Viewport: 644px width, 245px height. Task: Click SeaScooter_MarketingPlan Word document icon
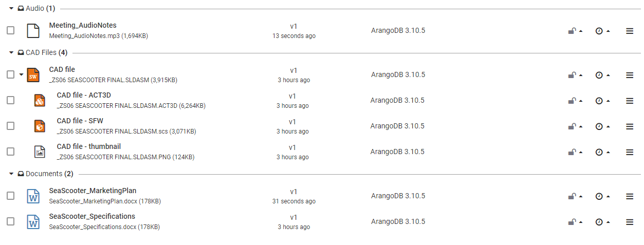tap(33, 196)
